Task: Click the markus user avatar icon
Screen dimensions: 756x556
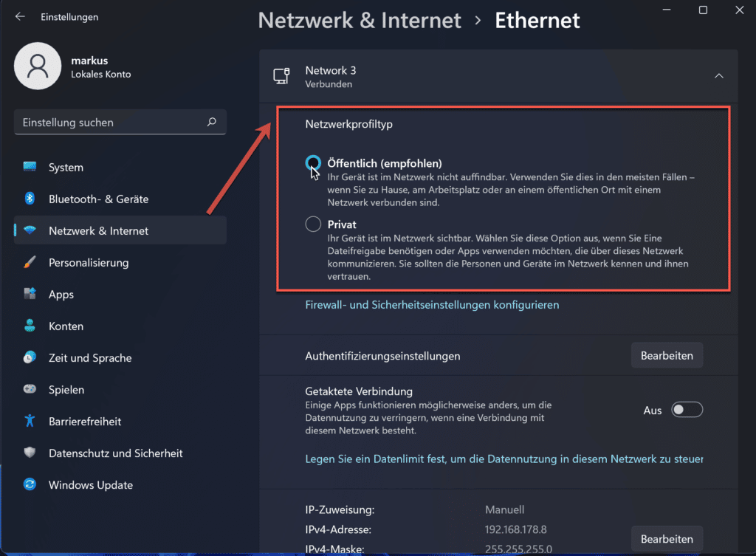Action: (38, 66)
